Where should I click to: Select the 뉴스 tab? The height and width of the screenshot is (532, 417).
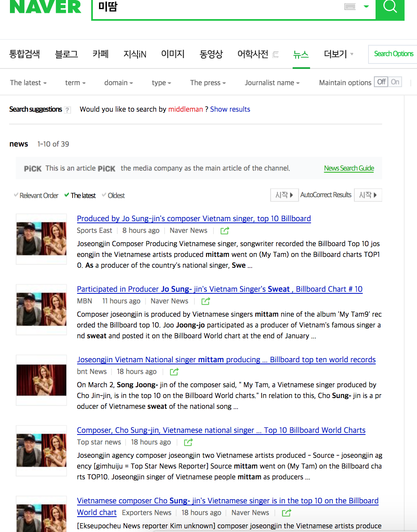[301, 54]
